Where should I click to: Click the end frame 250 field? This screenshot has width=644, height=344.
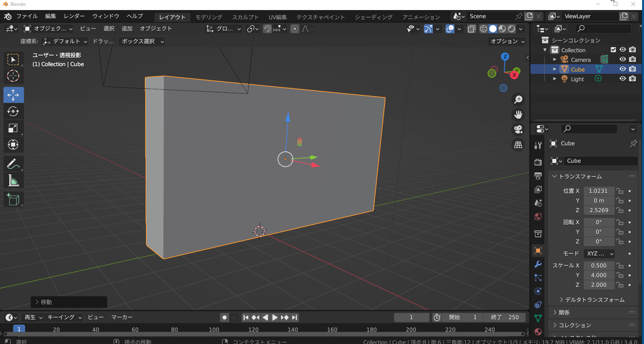point(505,317)
